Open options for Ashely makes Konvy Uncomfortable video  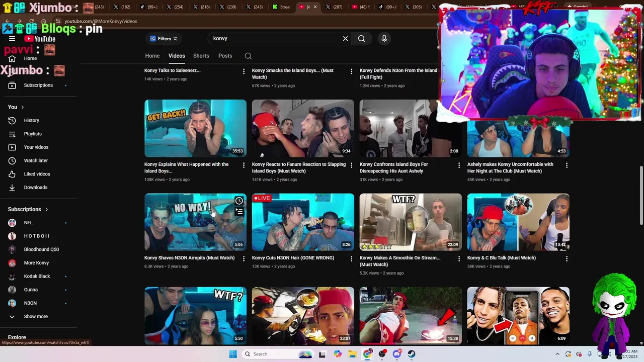click(x=567, y=165)
